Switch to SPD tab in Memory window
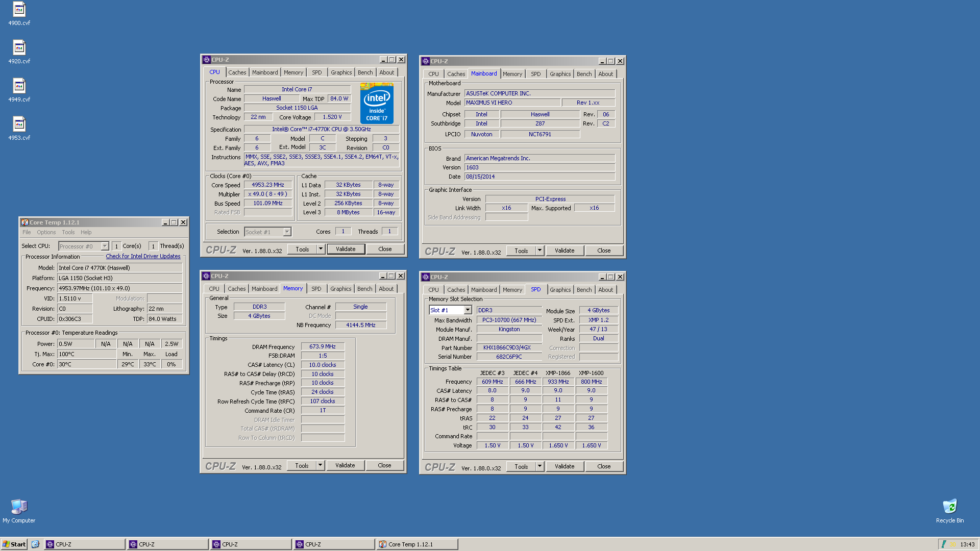The height and width of the screenshot is (551, 980). (316, 289)
